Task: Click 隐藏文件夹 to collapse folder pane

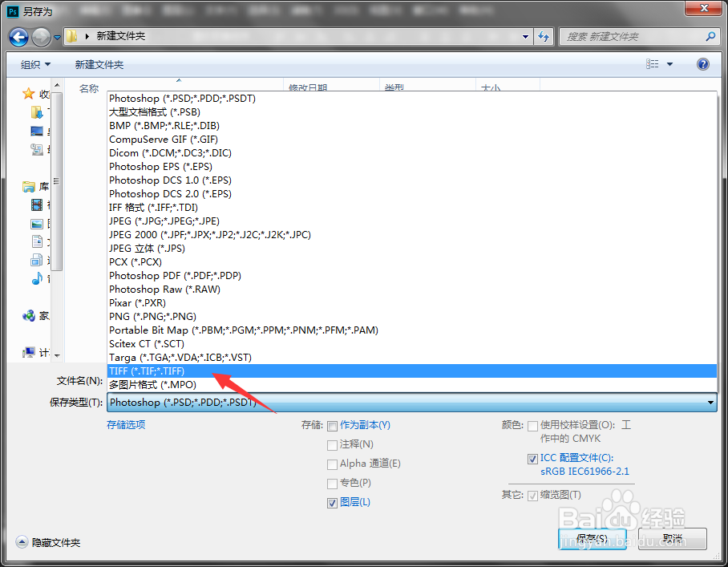Action: click(48, 542)
